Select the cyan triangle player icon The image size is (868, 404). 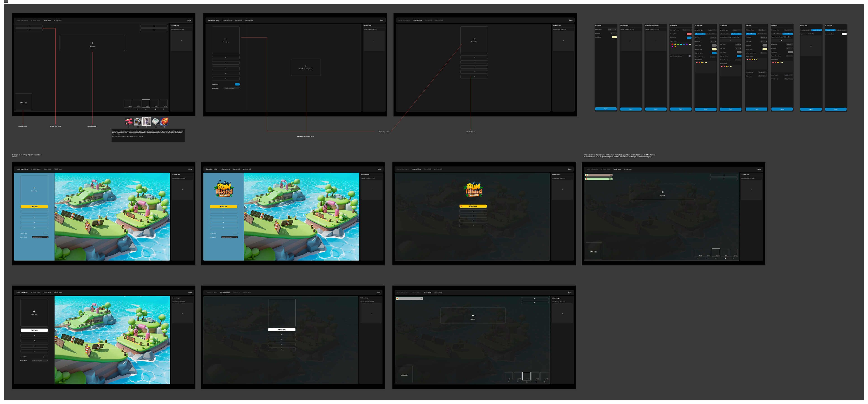coord(681,44)
